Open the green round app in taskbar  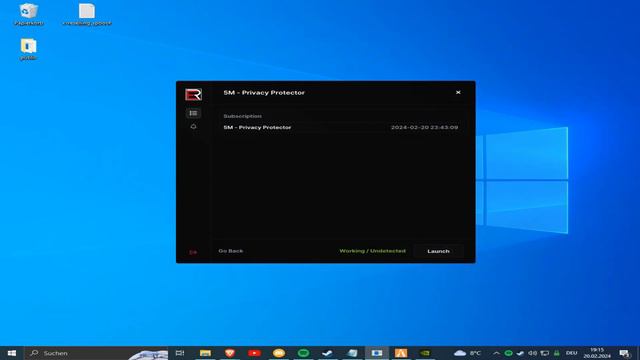[303, 353]
